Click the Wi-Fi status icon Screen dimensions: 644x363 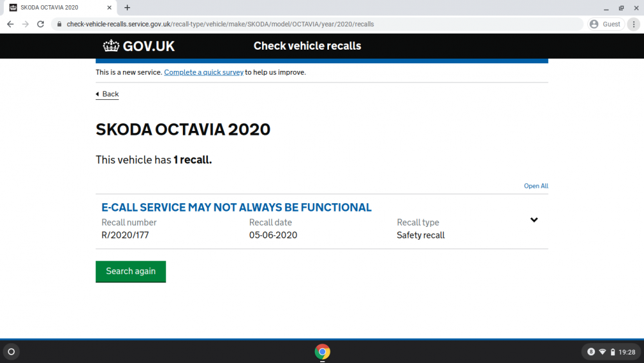(603, 352)
